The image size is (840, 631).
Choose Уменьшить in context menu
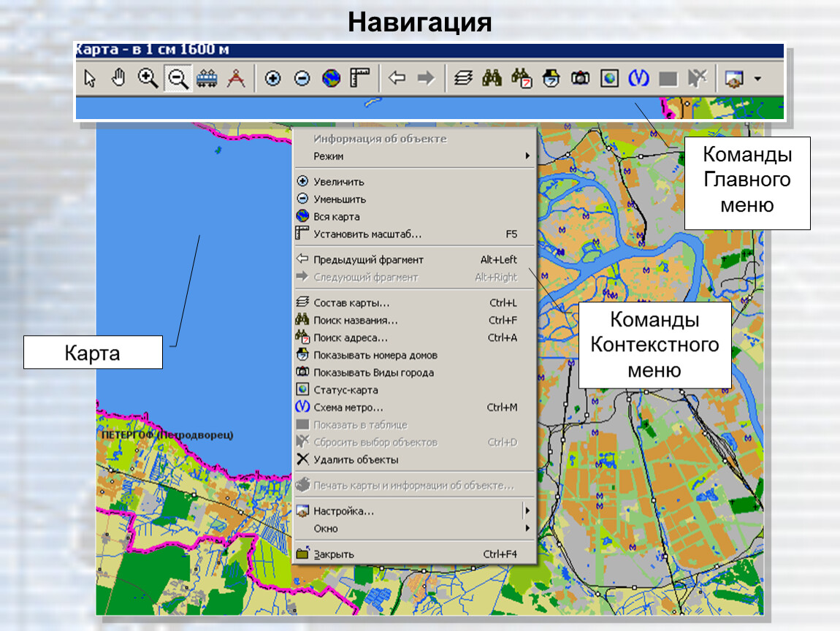(415, 199)
